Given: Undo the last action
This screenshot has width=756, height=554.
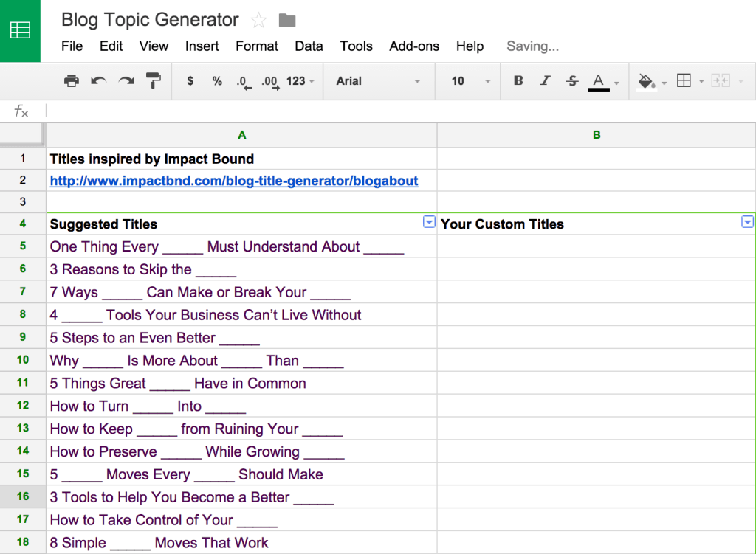Looking at the screenshot, I should [x=98, y=80].
